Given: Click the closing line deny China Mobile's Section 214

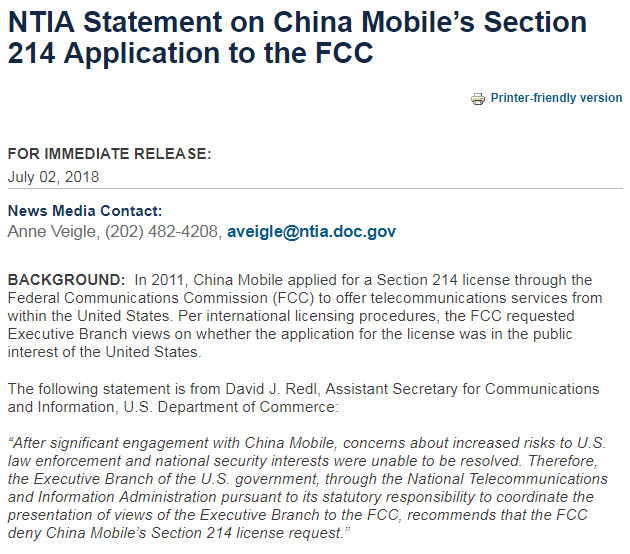Looking at the screenshot, I should tap(179, 533).
